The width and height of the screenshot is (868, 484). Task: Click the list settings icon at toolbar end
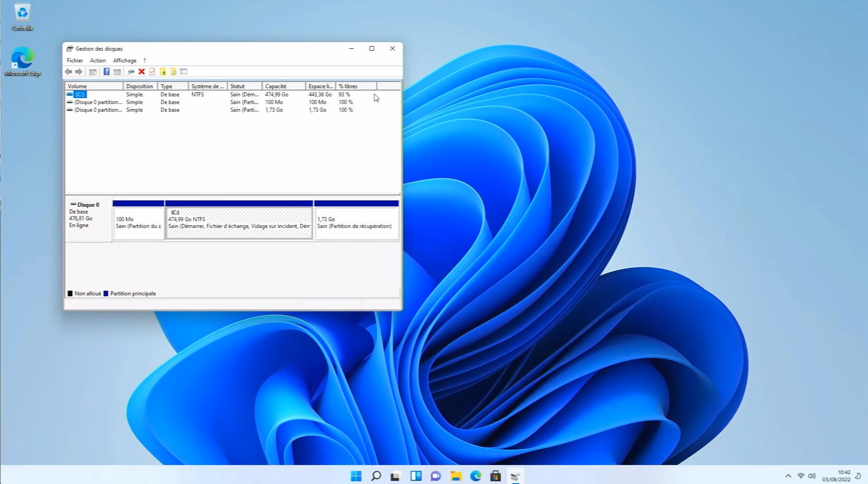pyautogui.click(x=183, y=71)
